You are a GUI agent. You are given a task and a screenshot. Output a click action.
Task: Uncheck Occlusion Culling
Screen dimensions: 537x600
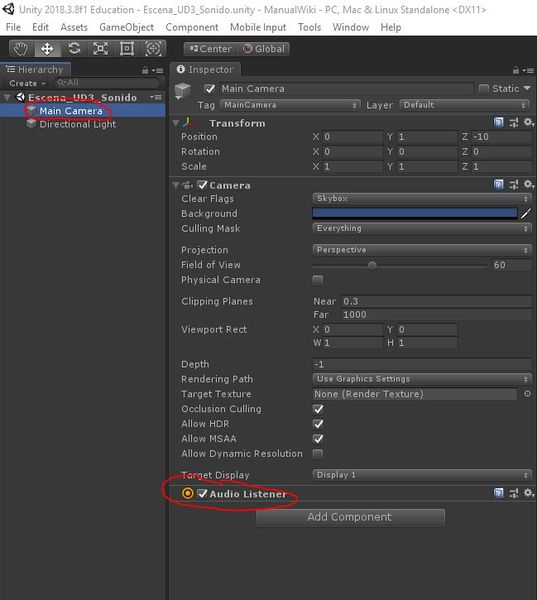click(318, 409)
